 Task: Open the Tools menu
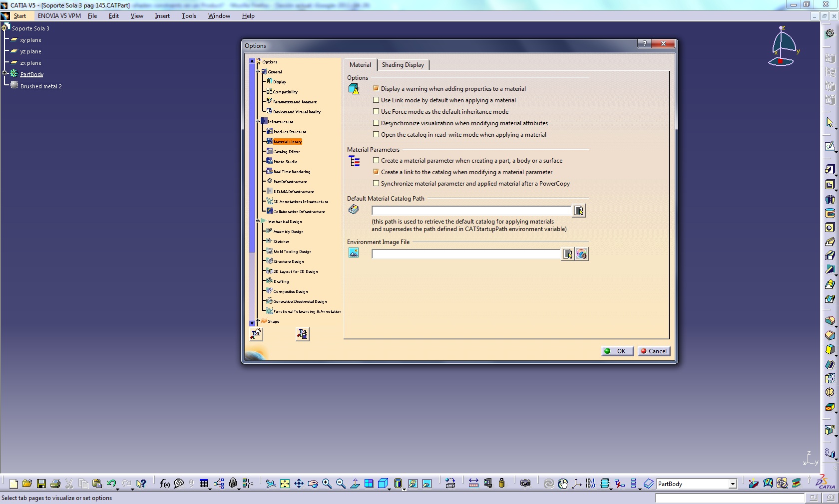[189, 16]
